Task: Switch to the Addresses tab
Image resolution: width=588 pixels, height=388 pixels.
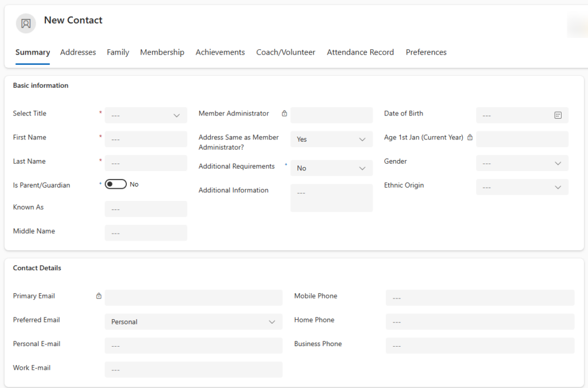Action: click(78, 52)
